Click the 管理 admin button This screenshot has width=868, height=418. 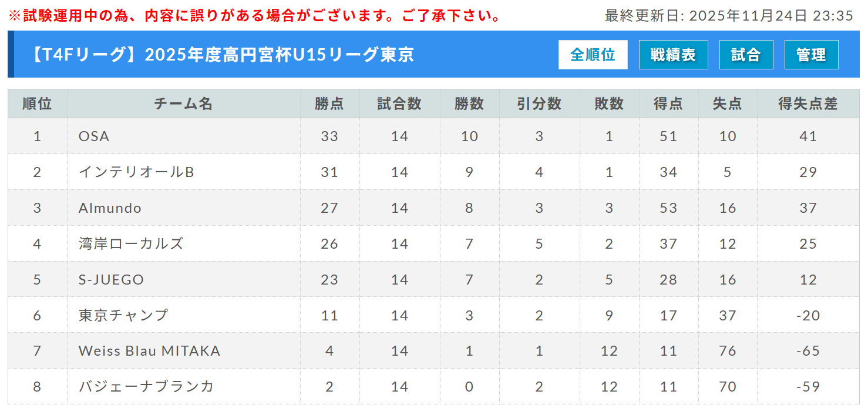click(811, 55)
